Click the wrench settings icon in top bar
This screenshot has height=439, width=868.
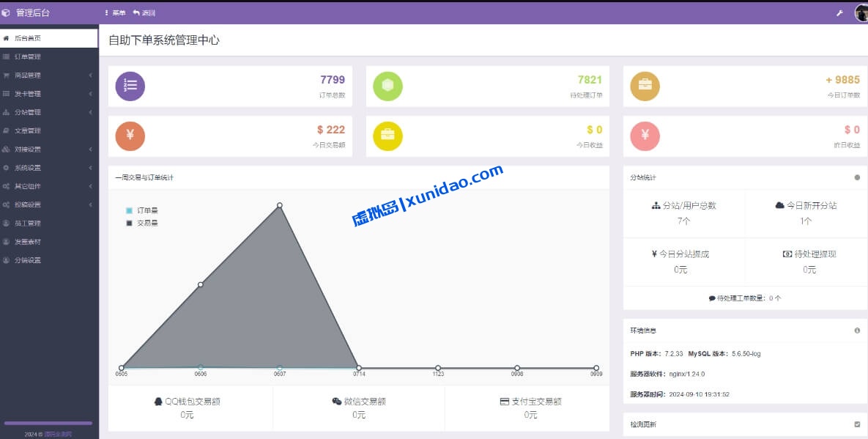coord(839,12)
